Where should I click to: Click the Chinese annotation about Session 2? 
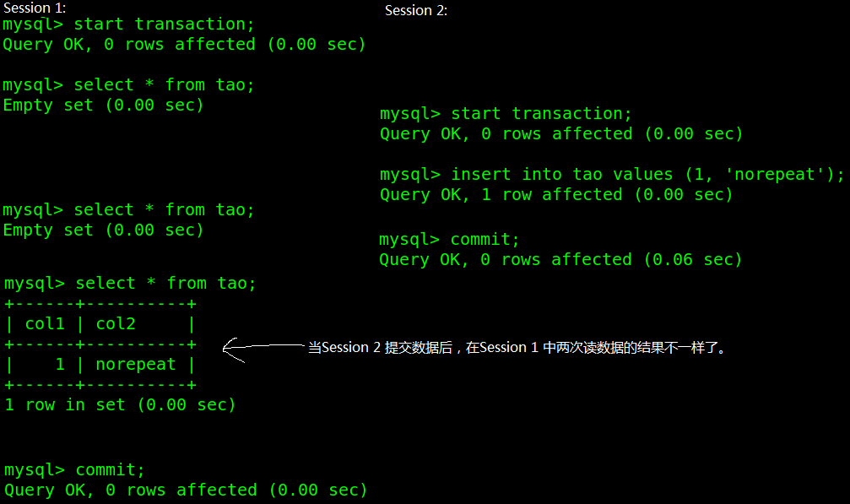[x=518, y=347]
